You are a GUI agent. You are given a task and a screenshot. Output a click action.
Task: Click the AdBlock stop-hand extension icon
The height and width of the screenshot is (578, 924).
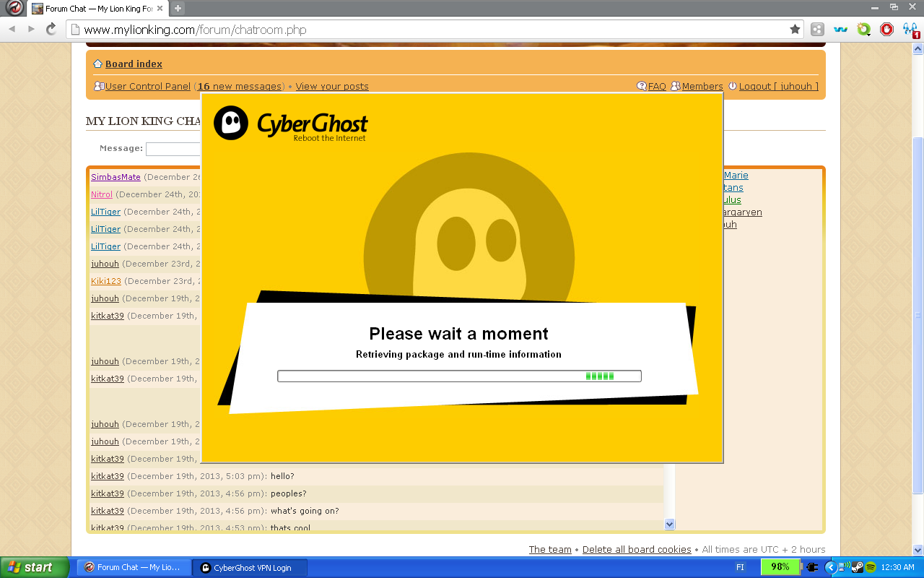[x=887, y=30]
